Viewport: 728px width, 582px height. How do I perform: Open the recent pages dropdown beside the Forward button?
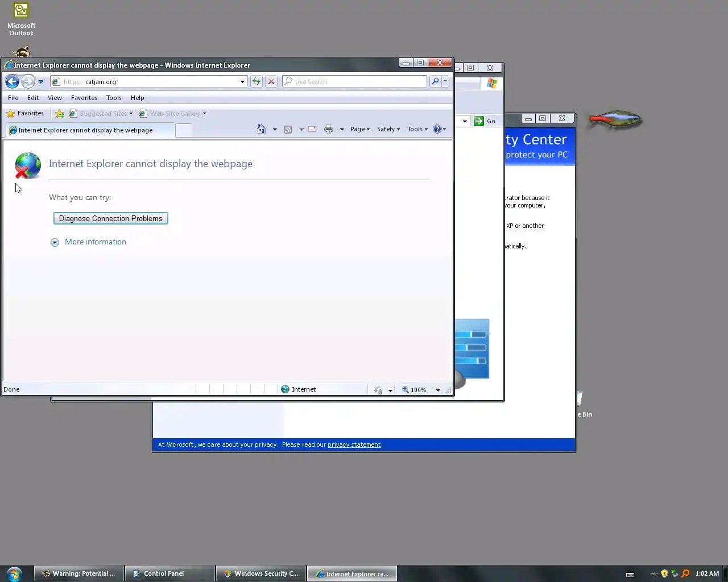41,82
